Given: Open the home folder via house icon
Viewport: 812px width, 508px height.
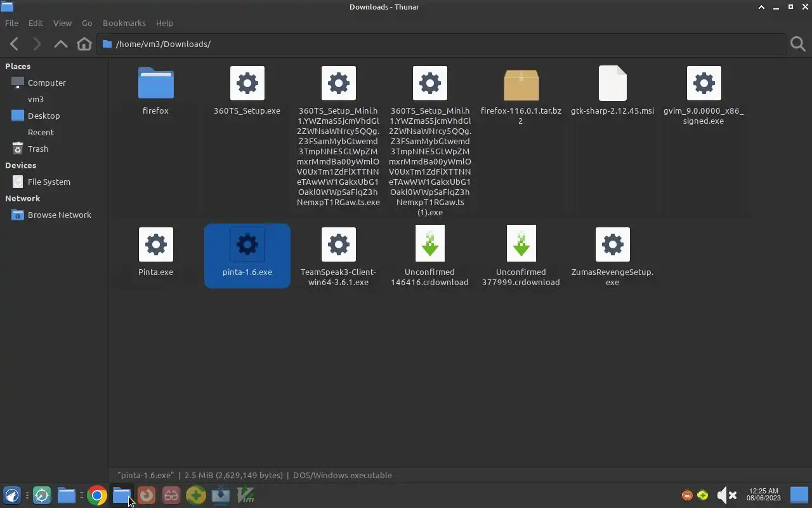Looking at the screenshot, I should coord(84,44).
